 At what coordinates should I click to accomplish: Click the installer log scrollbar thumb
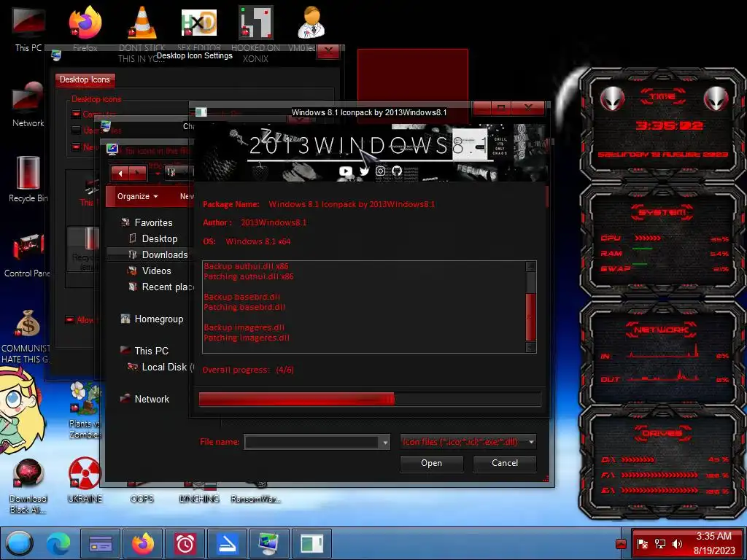coord(531,317)
